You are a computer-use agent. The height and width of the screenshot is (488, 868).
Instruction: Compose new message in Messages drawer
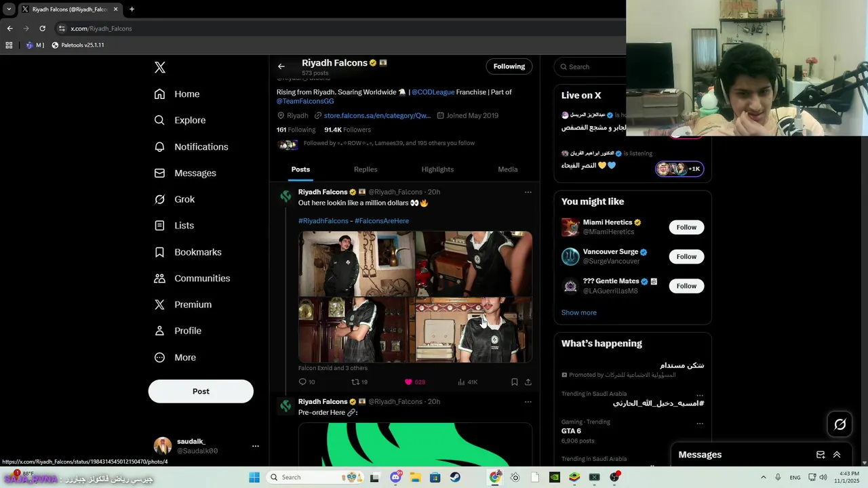(x=820, y=455)
